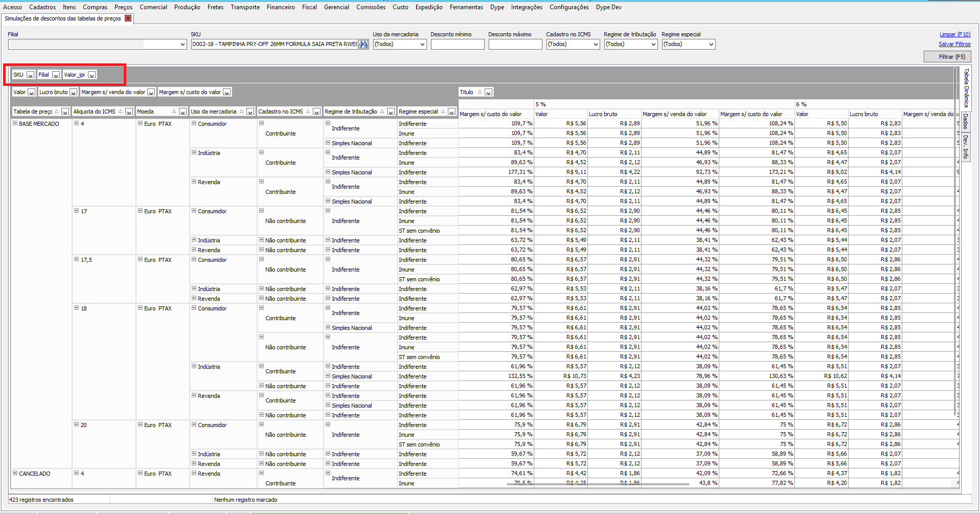Collapse the alíquota 17,5 group
This screenshot has height=514, width=980.
(x=76, y=259)
